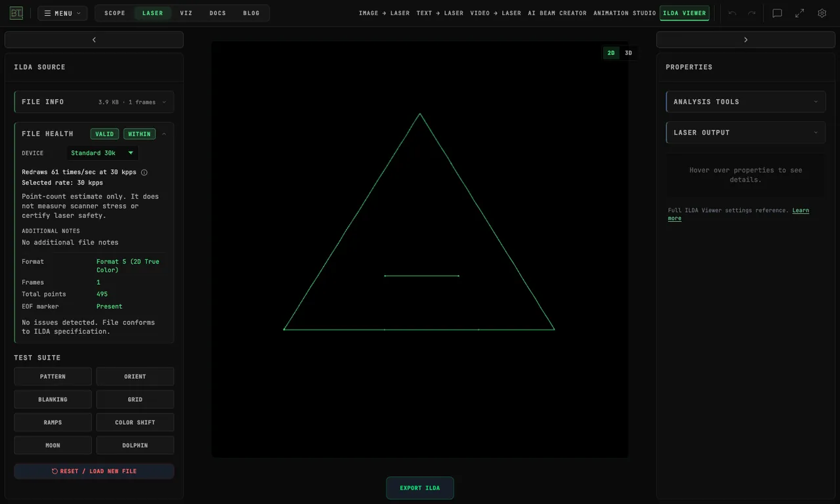Open the Blog tab
The height and width of the screenshot is (504, 840).
click(251, 13)
